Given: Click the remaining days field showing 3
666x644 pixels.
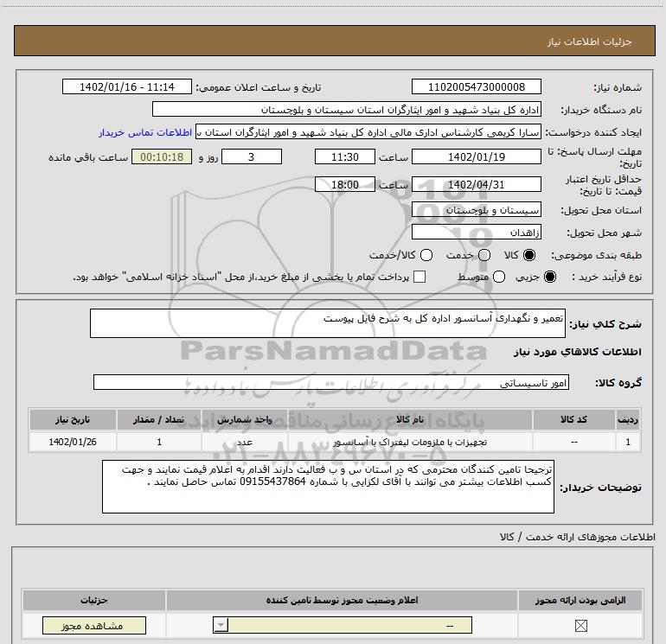Looking at the screenshot, I should (x=252, y=156).
